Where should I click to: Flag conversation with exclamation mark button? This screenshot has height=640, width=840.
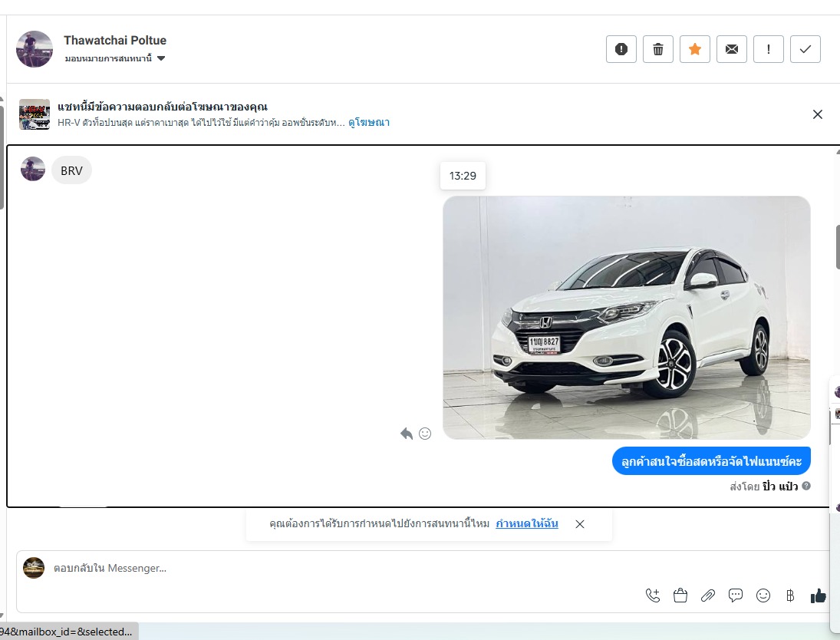tap(769, 49)
